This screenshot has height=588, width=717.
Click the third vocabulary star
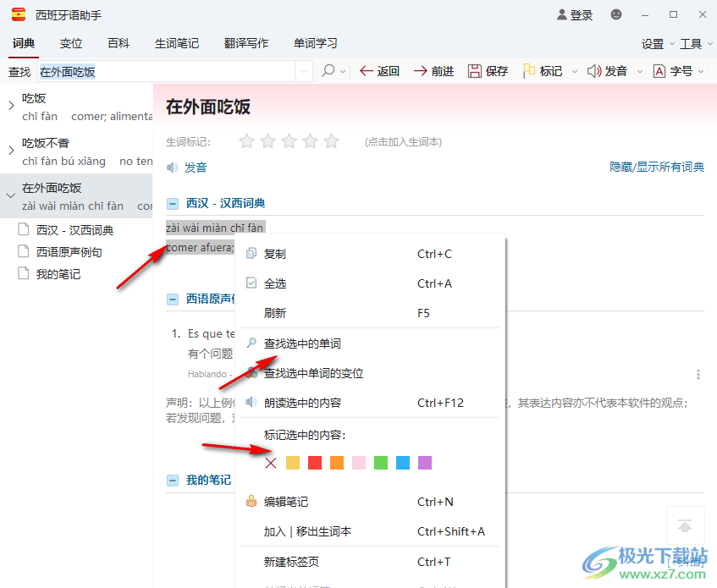tap(289, 141)
